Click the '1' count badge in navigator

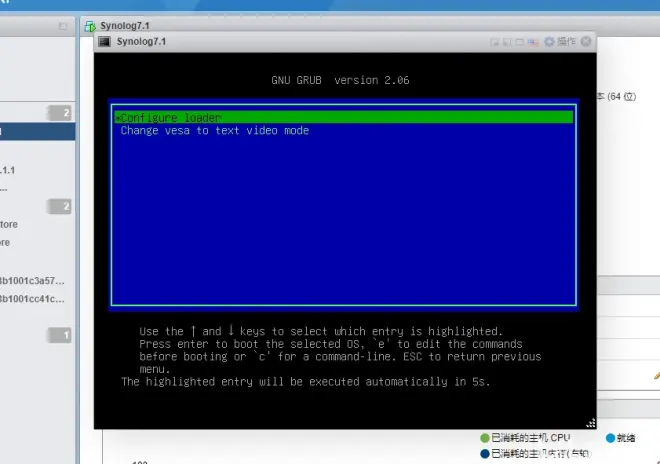point(59,335)
